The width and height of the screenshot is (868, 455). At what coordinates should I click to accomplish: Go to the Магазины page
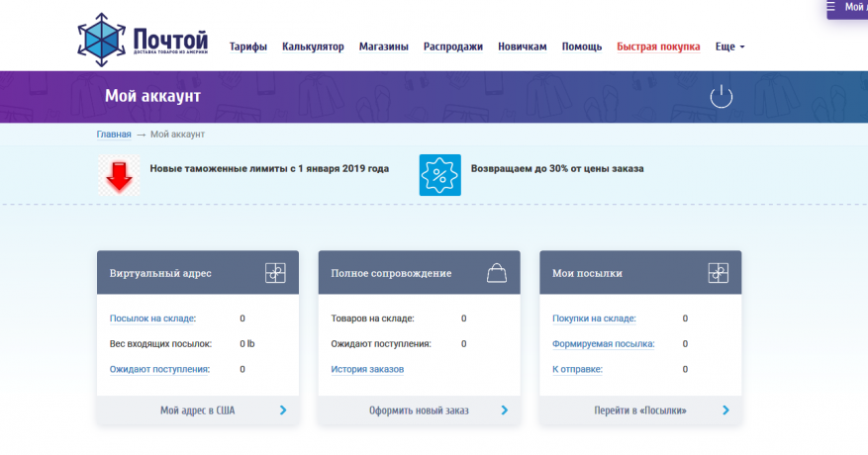tap(384, 46)
